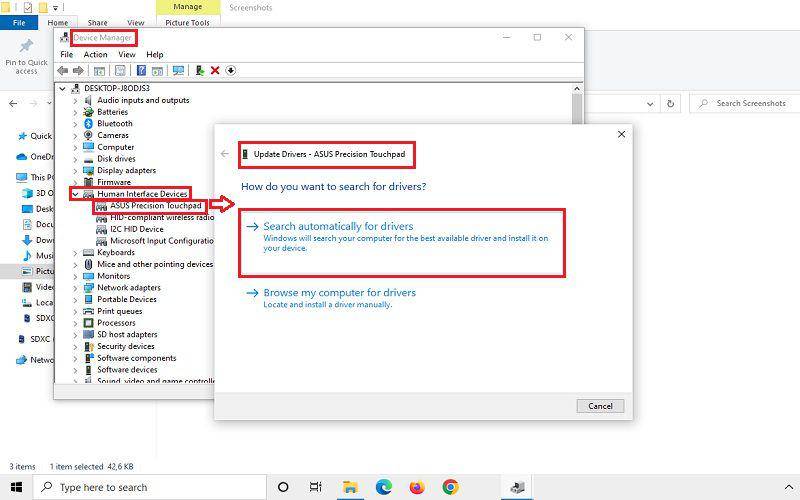This screenshot has width=800, height=500.
Task: Open View menu in Device Manager
Action: pos(127,55)
